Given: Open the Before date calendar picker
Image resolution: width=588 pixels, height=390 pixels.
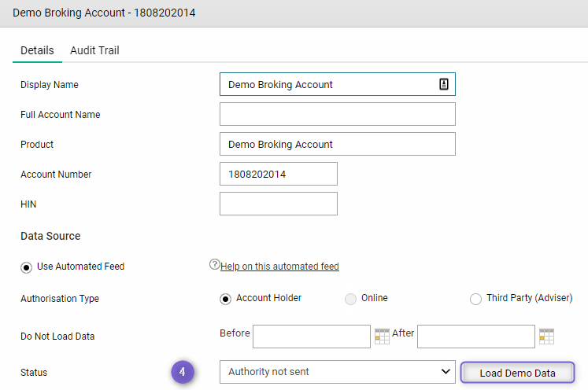Looking at the screenshot, I should [x=382, y=337].
